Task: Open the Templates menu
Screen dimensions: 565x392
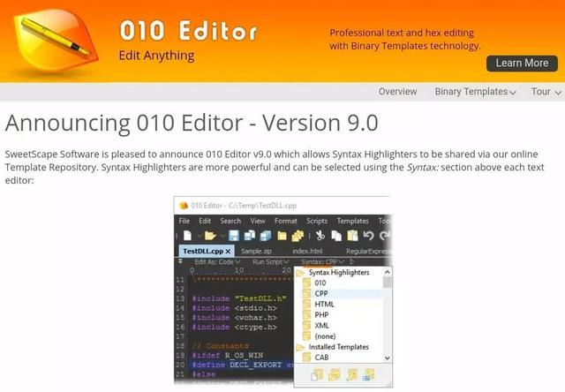Action: point(352,221)
